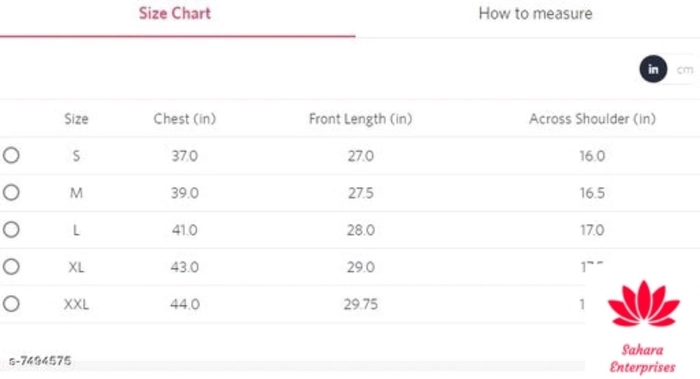Viewport: 700px width, 379px height.
Task: Click the XXL size label
Action: point(76,304)
